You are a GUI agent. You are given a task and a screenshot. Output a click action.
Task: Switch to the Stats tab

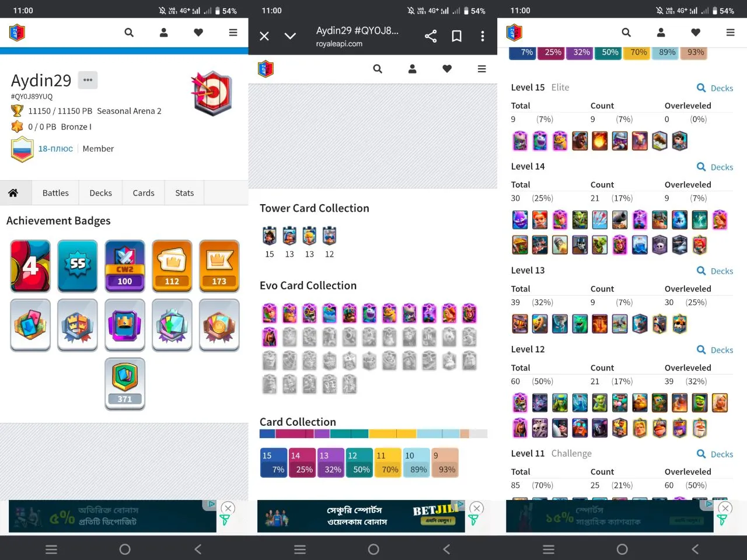[184, 193]
